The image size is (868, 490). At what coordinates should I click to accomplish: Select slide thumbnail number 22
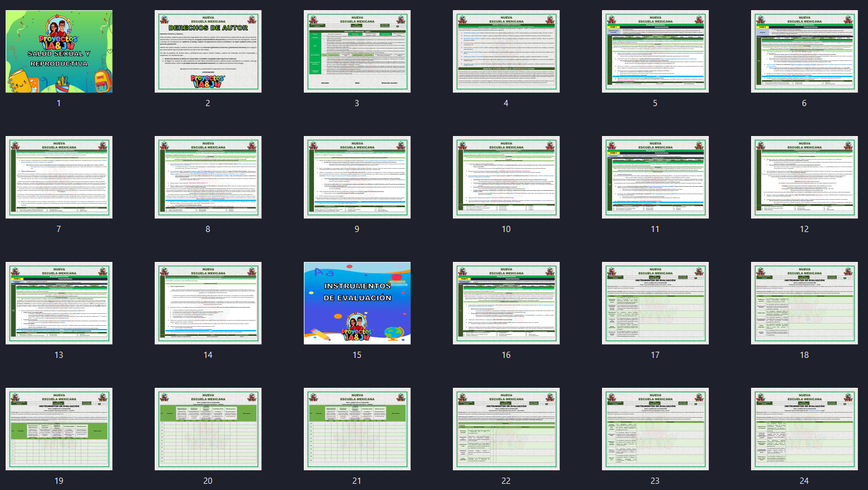pos(506,429)
